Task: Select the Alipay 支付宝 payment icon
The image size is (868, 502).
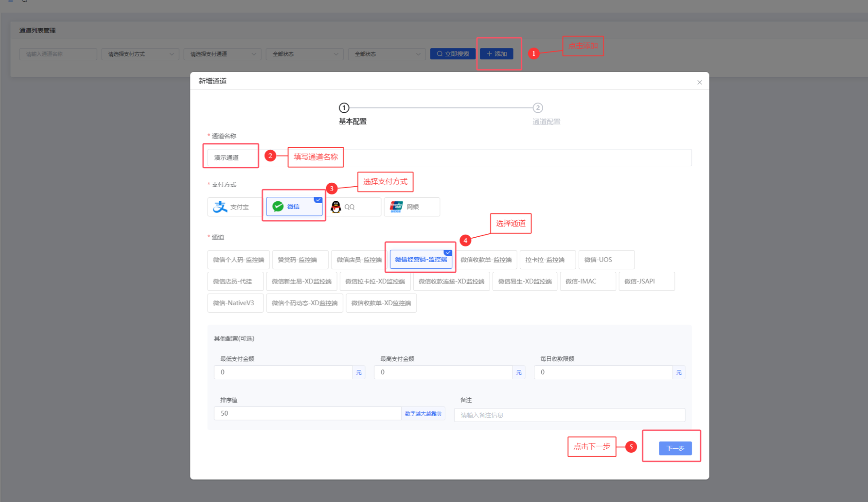Action: pyautogui.click(x=220, y=207)
